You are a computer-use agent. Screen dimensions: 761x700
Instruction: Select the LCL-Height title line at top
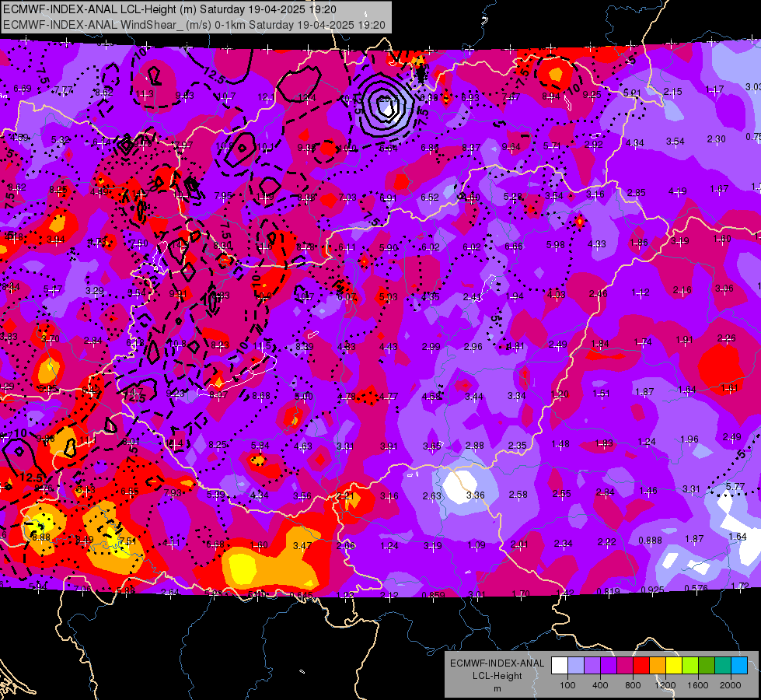tap(169, 9)
